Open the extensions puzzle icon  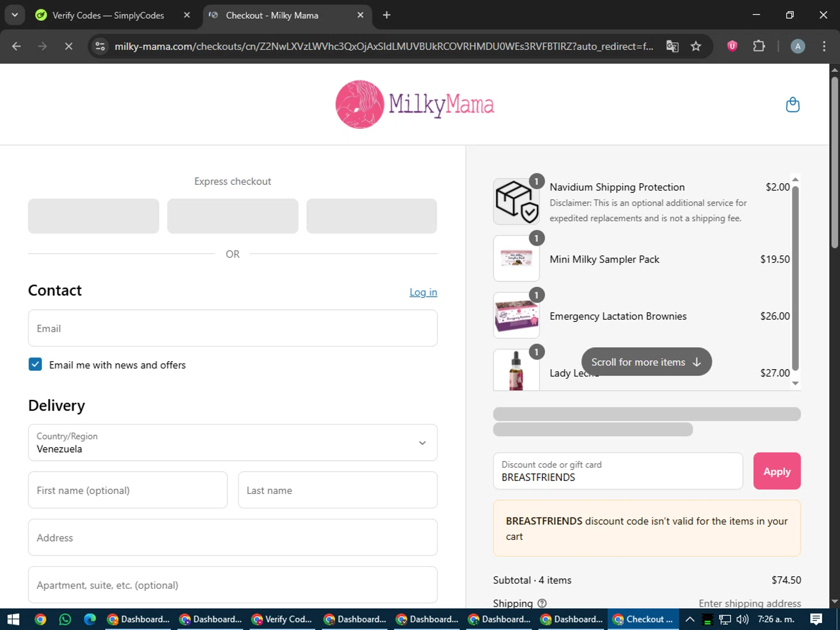click(x=759, y=46)
